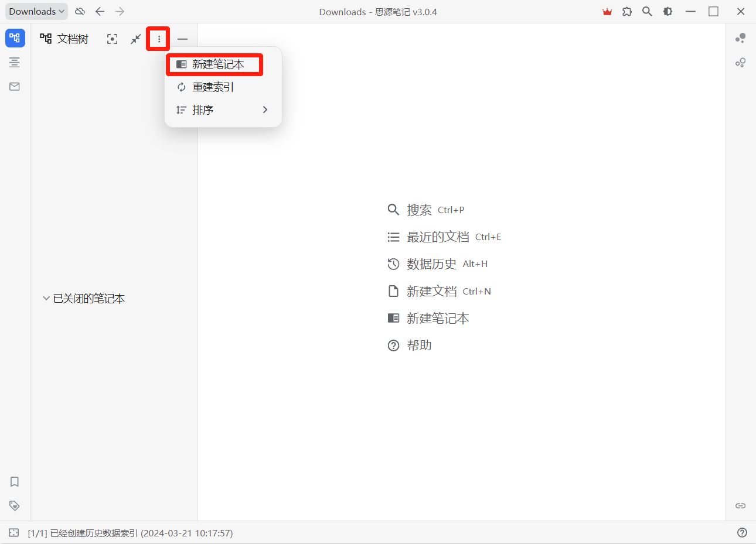
Task: Expand the 排序 submenu arrow
Action: tap(265, 110)
